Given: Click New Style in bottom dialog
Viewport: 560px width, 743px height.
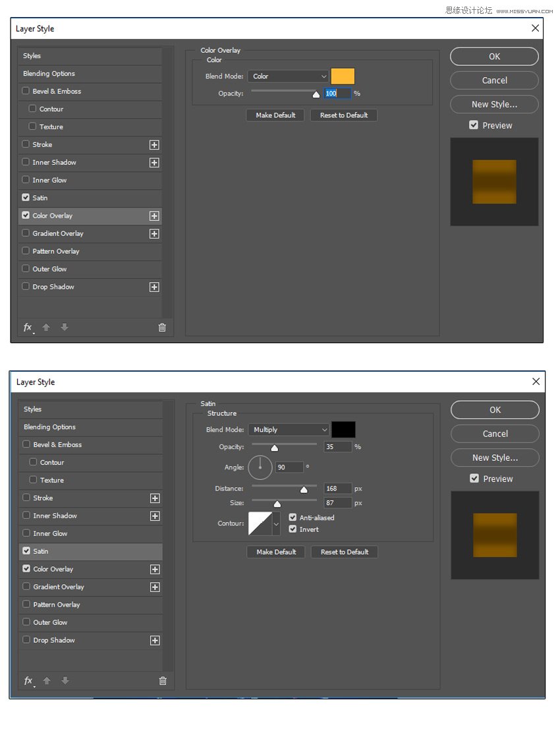Looking at the screenshot, I should click(x=495, y=458).
